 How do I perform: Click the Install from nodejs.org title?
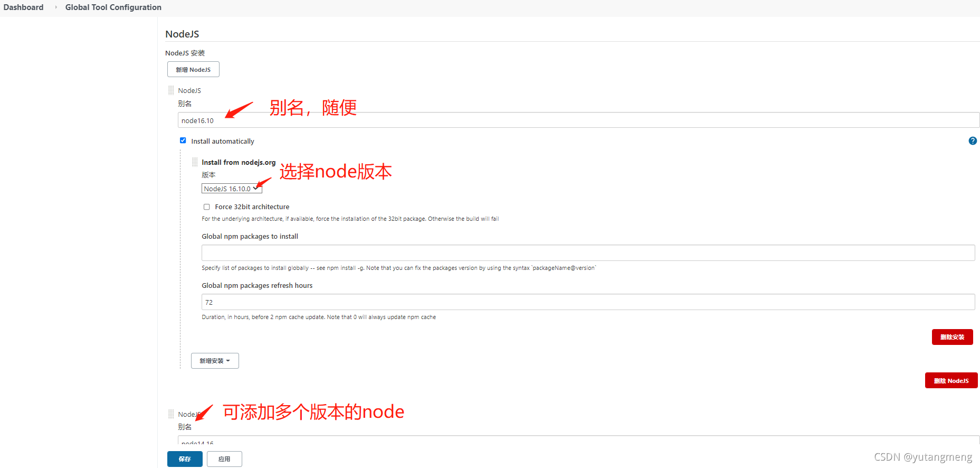239,162
